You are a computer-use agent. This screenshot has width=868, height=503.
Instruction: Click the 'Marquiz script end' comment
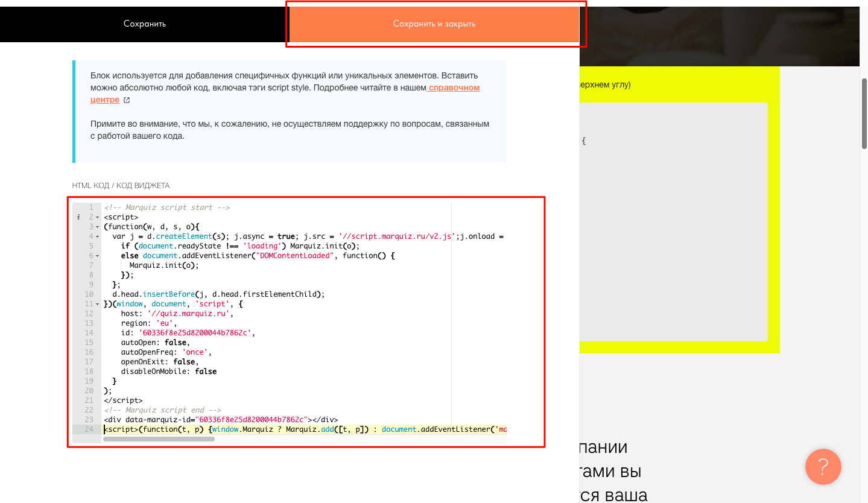click(162, 410)
